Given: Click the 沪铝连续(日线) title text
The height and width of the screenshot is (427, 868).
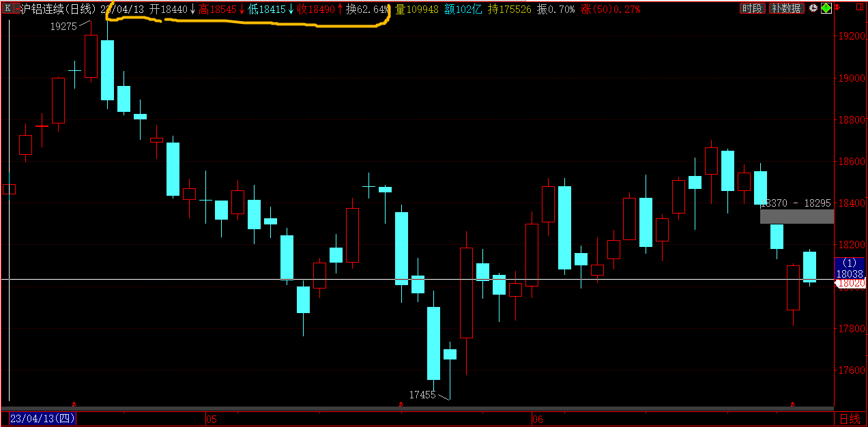Looking at the screenshot, I should (x=57, y=10).
